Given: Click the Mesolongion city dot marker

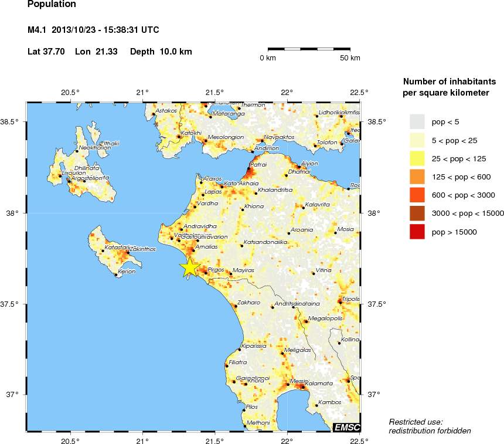Looking at the screenshot, I should [x=205, y=141].
